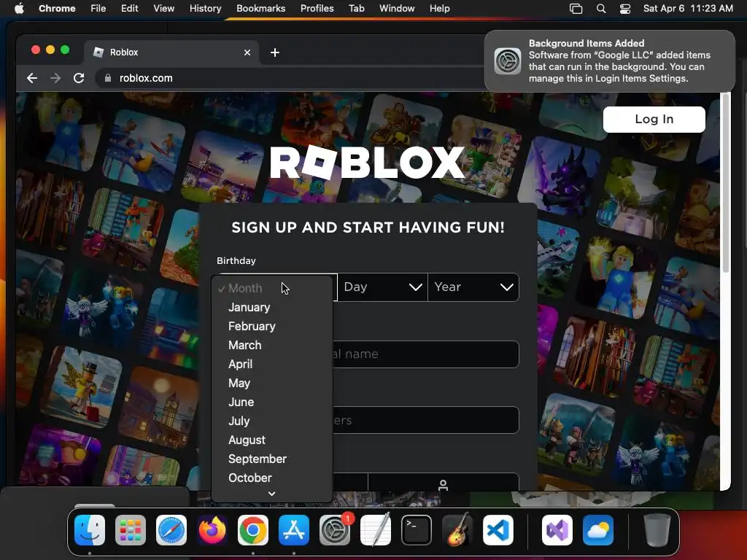Open Visual Studio from the dock
Image resolution: width=747 pixels, height=560 pixels.
coord(557,530)
